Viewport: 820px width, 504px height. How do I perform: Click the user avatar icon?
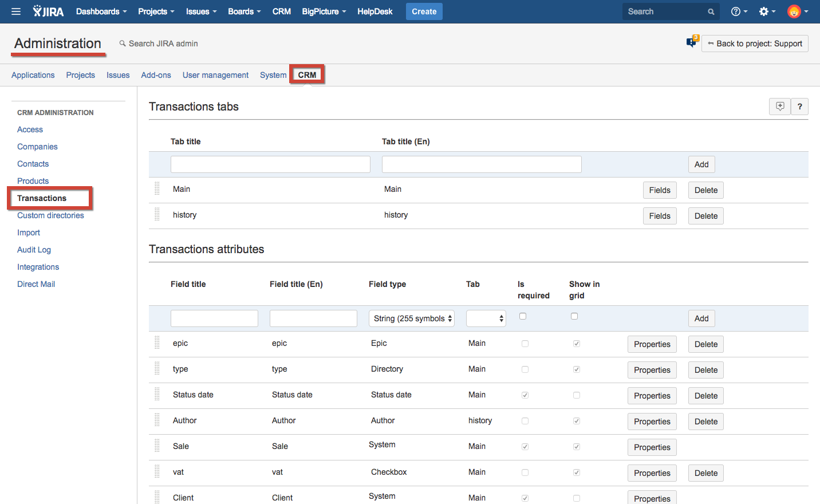(794, 11)
